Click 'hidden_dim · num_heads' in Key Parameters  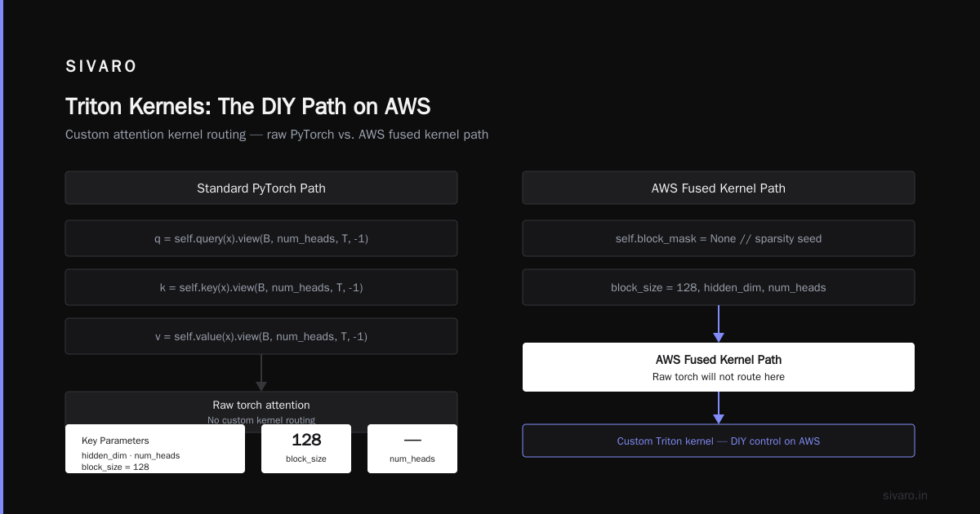(x=131, y=455)
